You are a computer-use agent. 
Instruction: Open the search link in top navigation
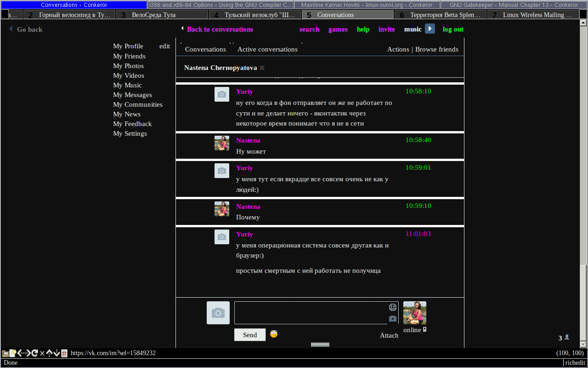309,29
